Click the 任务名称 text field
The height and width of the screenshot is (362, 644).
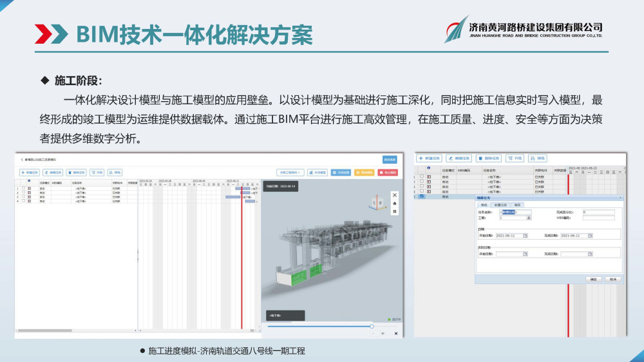pos(515,212)
